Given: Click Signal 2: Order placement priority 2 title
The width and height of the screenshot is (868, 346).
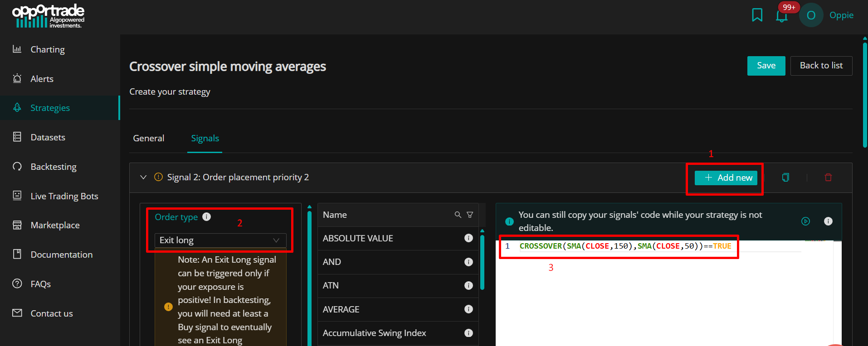Looking at the screenshot, I should click(238, 177).
